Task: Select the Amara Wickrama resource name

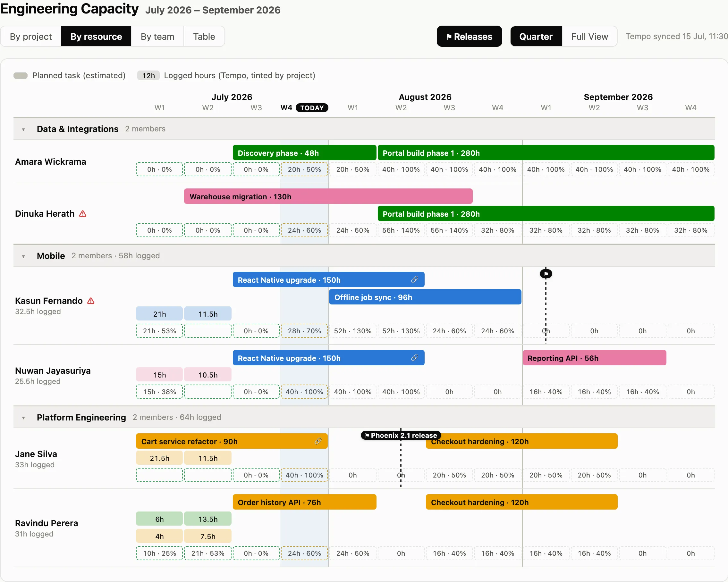Action: coord(51,162)
